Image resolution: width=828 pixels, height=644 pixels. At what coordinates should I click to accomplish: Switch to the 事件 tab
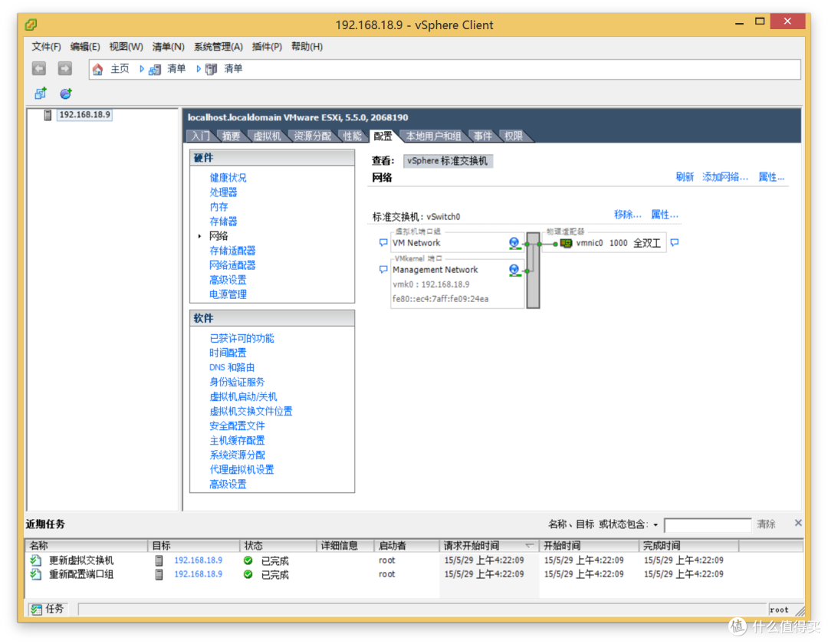pos(483,136)
